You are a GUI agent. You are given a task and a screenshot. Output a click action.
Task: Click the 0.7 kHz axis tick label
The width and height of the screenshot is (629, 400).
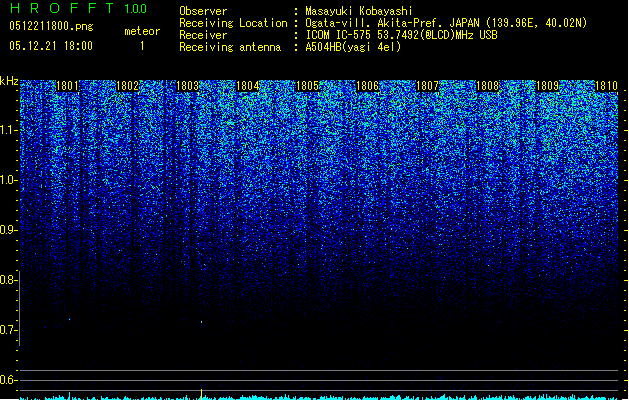point(8,330)
